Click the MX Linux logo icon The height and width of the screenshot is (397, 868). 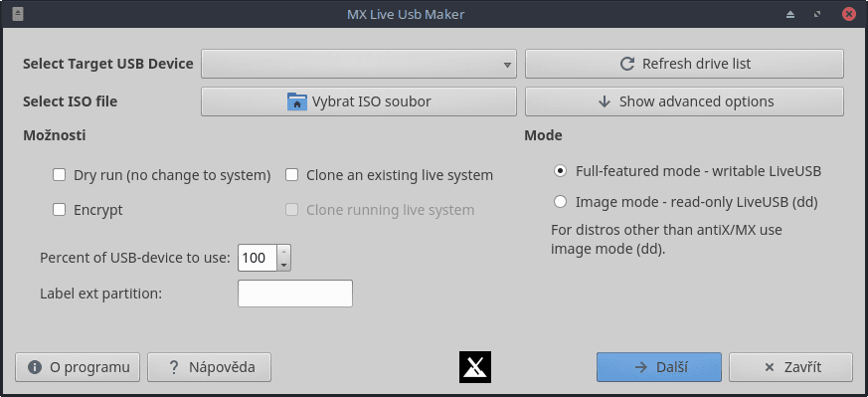coord(475,367)
